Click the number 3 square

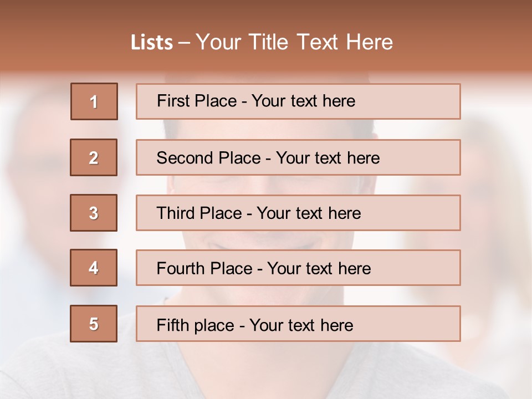pyautogui.click(x=94, y=213)
